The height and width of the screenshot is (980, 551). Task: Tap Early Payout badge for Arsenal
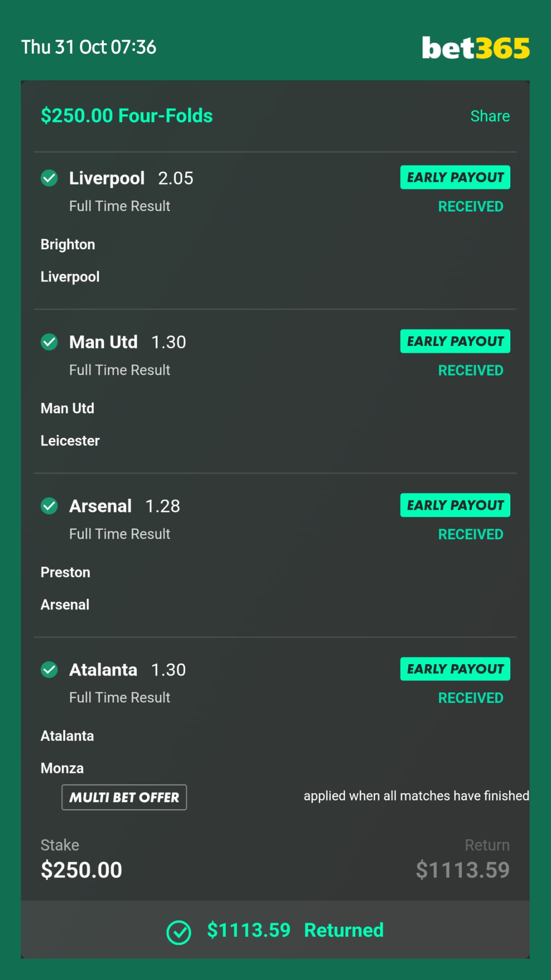tap(455, 505)
